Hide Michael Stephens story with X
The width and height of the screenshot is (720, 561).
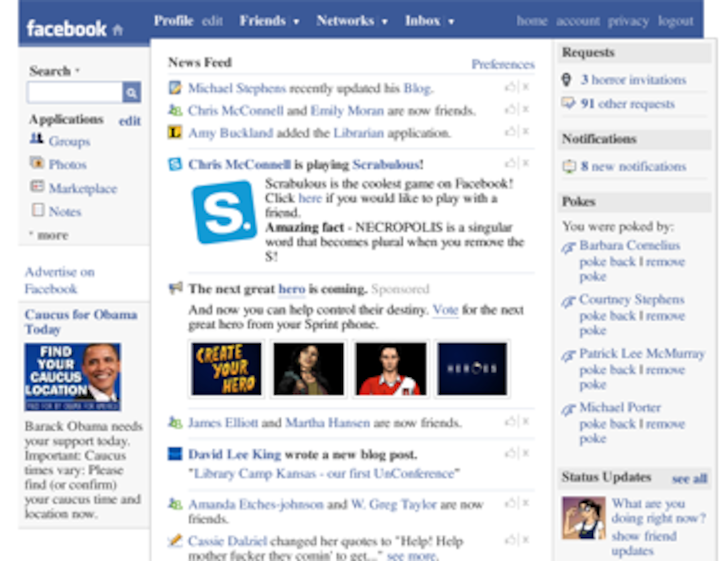[x=525, y=88]
